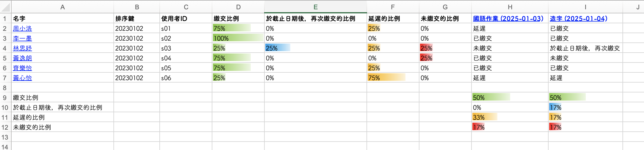Screen dimensions: 644x150
Task: Click the 100% green data bar cell
Action: pos(238,38)
